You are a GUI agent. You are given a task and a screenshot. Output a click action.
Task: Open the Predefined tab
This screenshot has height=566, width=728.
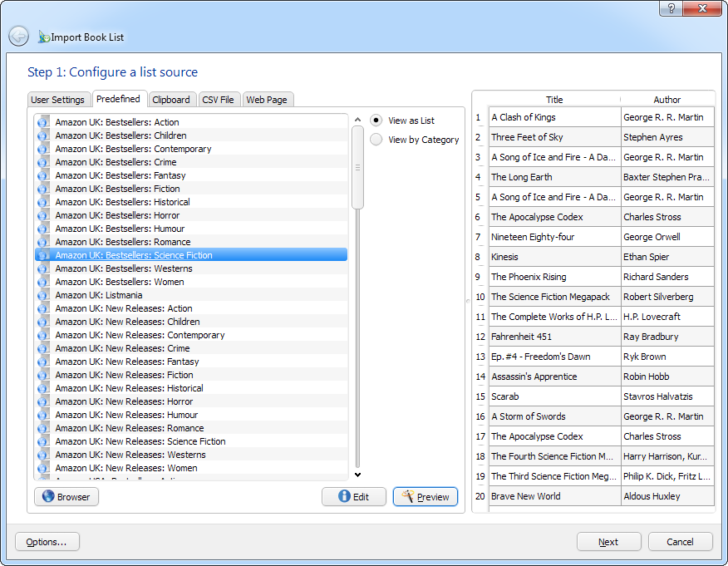click(118, 99)
